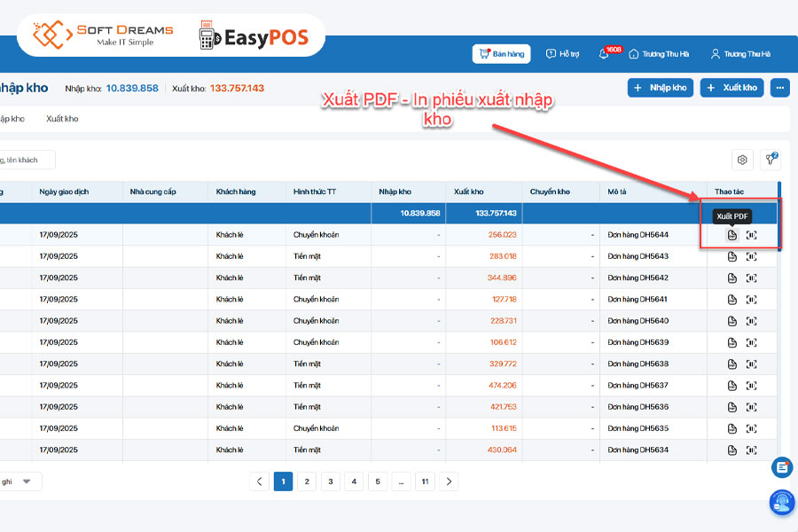
Task: Click the 474.206 export value
Action: [502, 386]
